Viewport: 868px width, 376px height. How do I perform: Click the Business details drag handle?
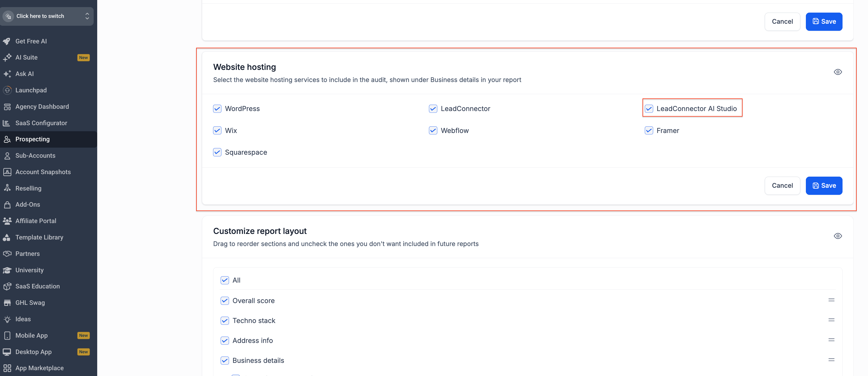(x=831, y=360)
